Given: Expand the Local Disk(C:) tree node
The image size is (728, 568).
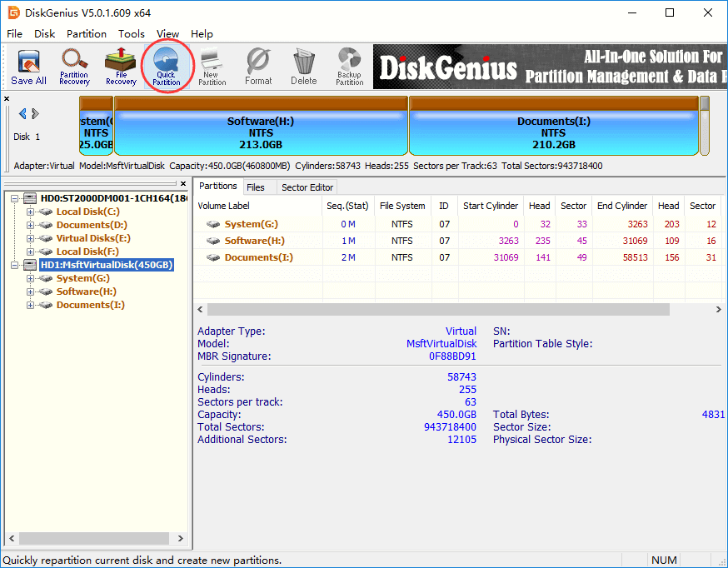Looking at the screenshot, I should pyautogui.click(x=31, y=212).
